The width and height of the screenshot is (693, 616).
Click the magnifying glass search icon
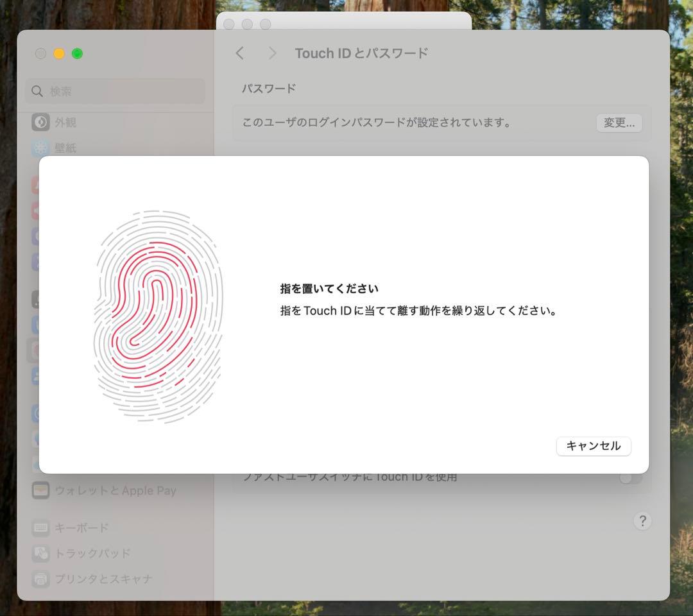[x=37, y=91]
